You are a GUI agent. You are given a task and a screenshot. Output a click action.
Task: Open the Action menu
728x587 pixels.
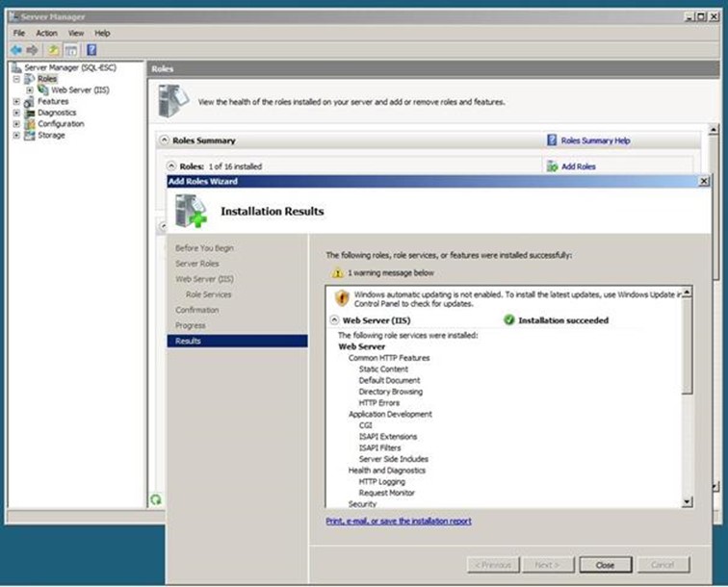click(46, 33)
